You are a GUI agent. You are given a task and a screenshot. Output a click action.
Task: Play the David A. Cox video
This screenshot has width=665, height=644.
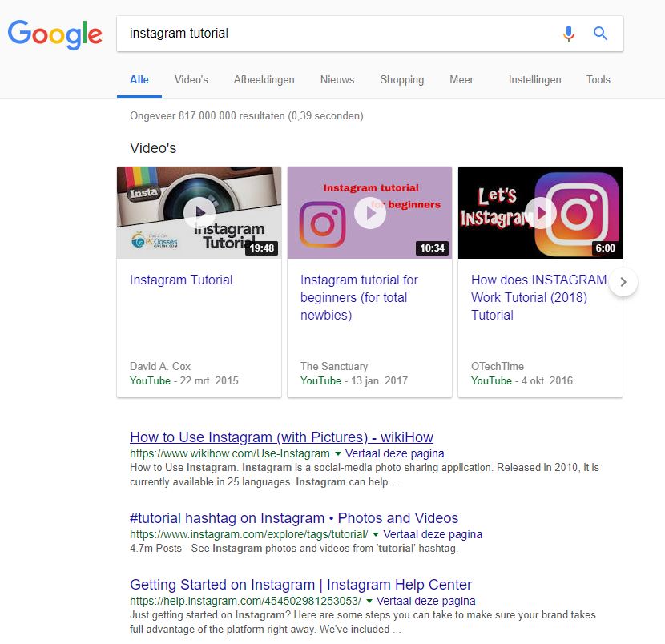tap(199, 212)
